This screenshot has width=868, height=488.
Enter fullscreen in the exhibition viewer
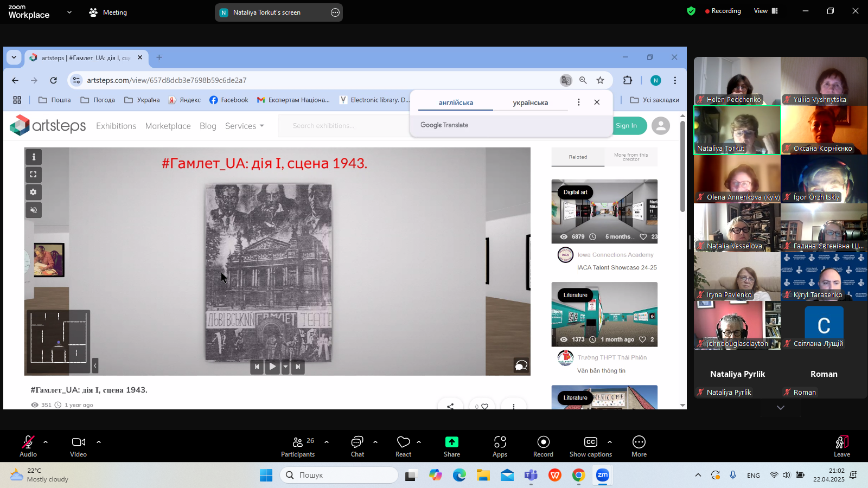[x=34, y=175]
